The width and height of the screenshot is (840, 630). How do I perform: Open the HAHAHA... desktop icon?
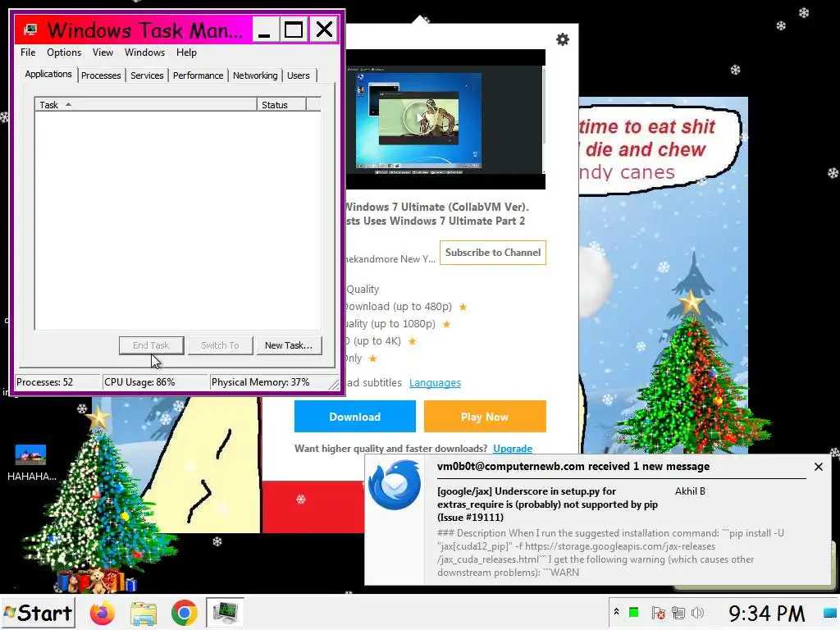pyautogui.click(x=31, y=463)
